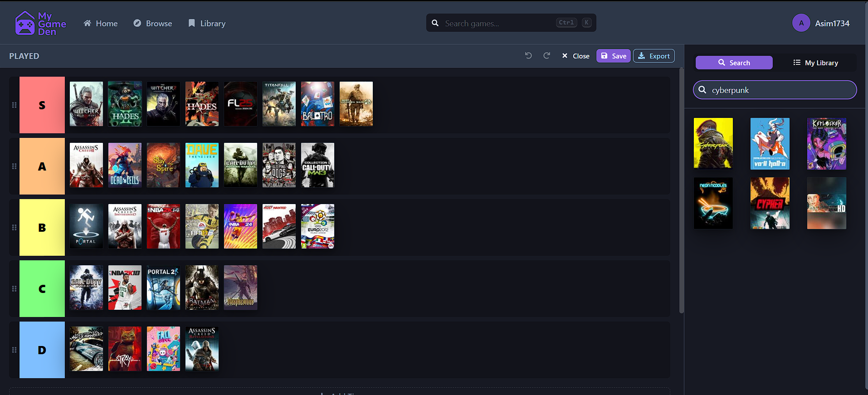Select the Batman cover in C tier
The width and height of the screenshot is (868, 395).
[202, 288]
